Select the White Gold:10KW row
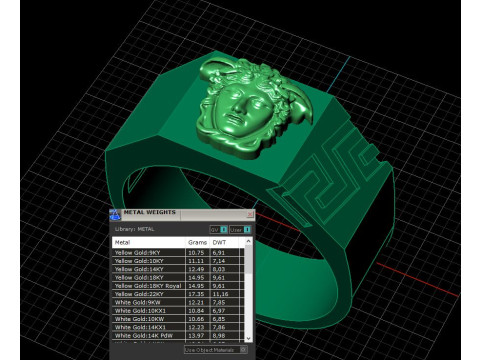The height and width of the screenshot is (360, 480). click(x=178, y=319)
